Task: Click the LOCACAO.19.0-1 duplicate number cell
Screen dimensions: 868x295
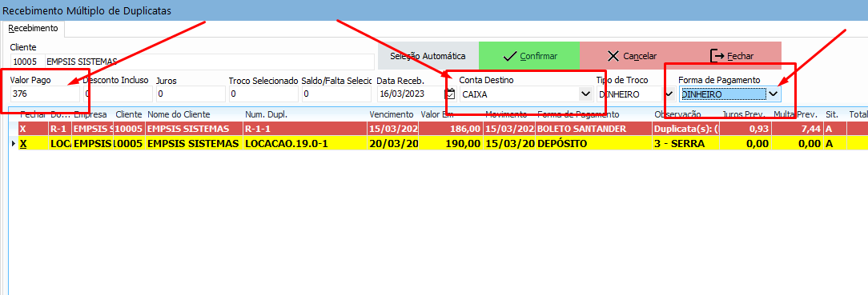Action: coord(306,143)
